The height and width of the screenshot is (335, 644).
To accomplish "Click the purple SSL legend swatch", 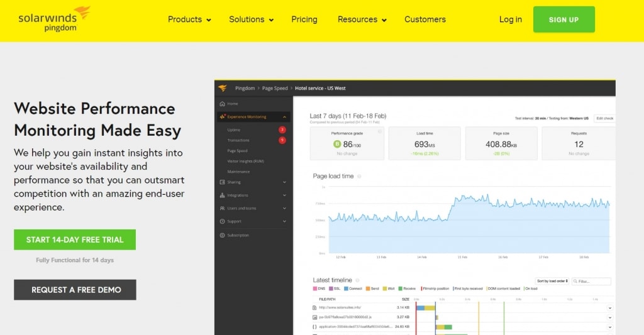I will (331, 288).
